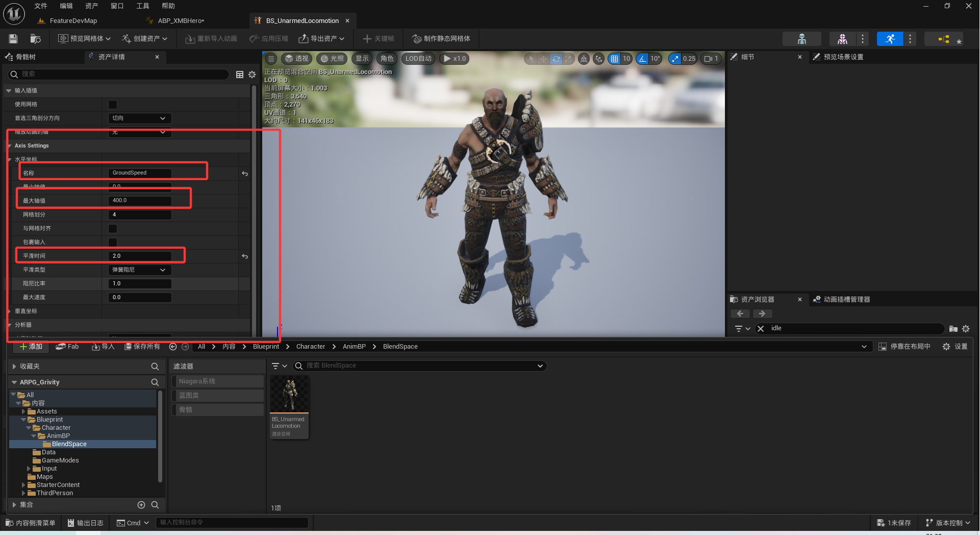Open details panel view settings gear
Image resolution: width=980 pixels, height=535 pixels.
point(252,75)
